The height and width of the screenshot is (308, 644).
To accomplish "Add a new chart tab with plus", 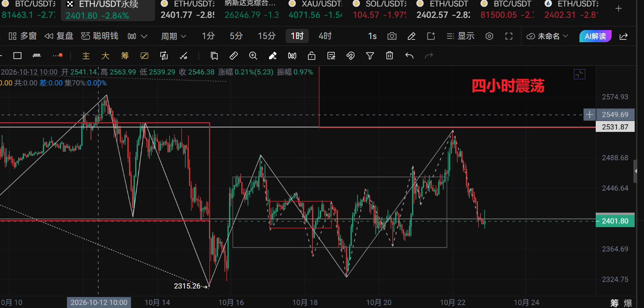I will (x=618, y=8).
